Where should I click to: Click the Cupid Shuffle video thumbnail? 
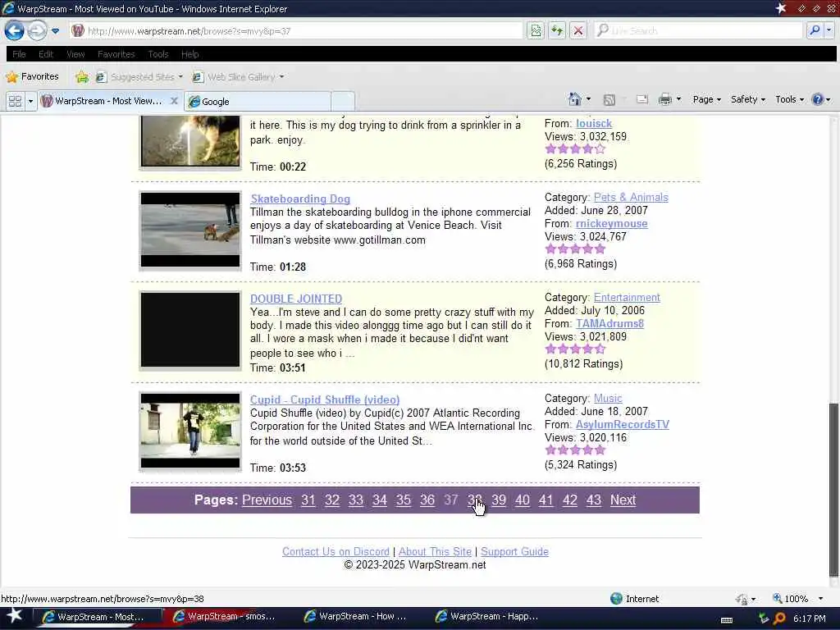(x=190, y=431)
